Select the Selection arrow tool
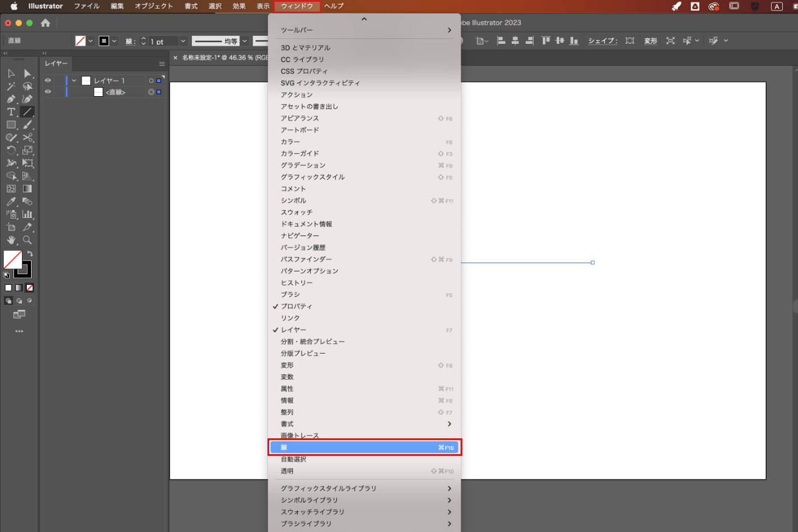Image resolution: width=798 pixels, height=532 pixels. pos(11,74)
